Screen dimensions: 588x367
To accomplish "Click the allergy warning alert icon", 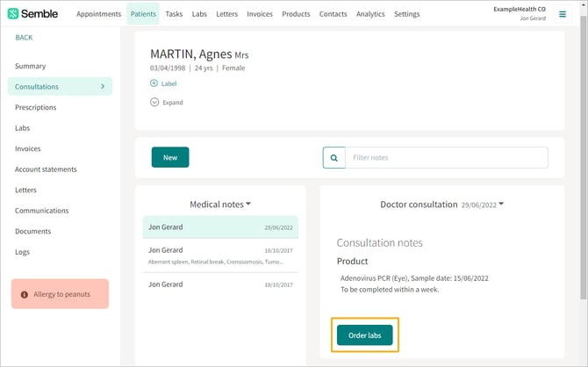I will tap(24, 294).
